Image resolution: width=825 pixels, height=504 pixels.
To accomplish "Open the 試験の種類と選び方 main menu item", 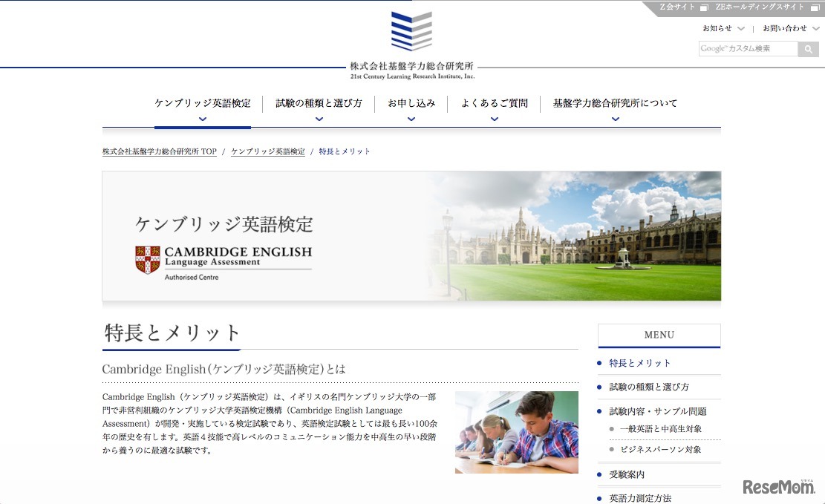I will [319, 103].
